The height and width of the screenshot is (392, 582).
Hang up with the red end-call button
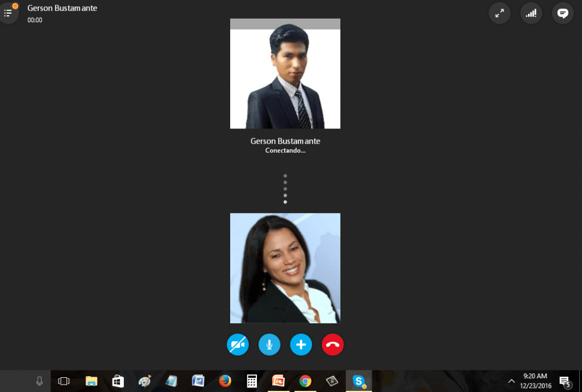click(x=332, y=344)
